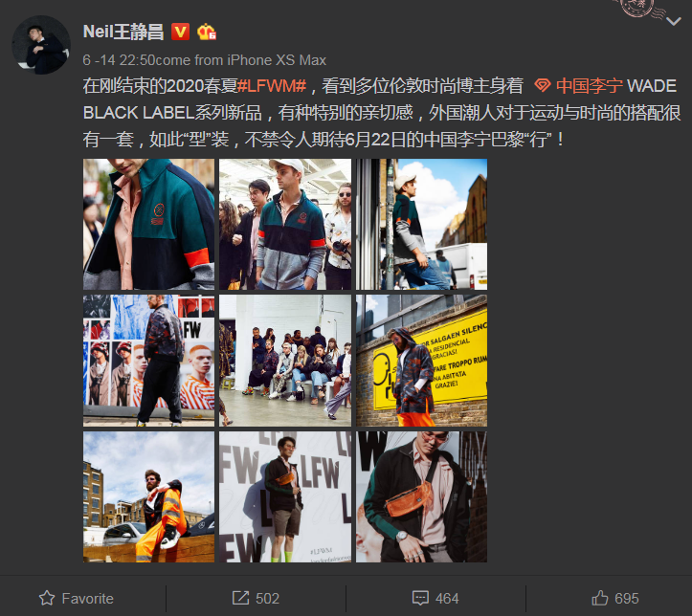This screenshot has height=616, width=692.
Task: Open the Neil王静昌 username link
Action: pos(123,32)
